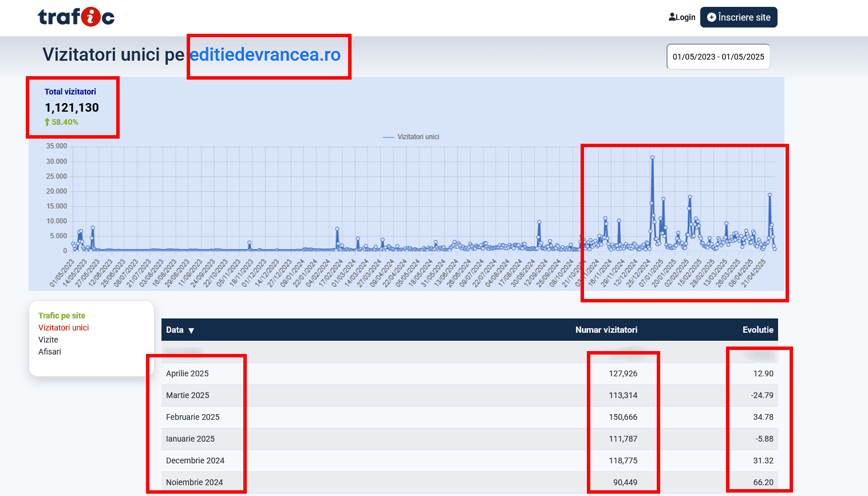Open the editiedevrancea.ro link

pos(265,54)
